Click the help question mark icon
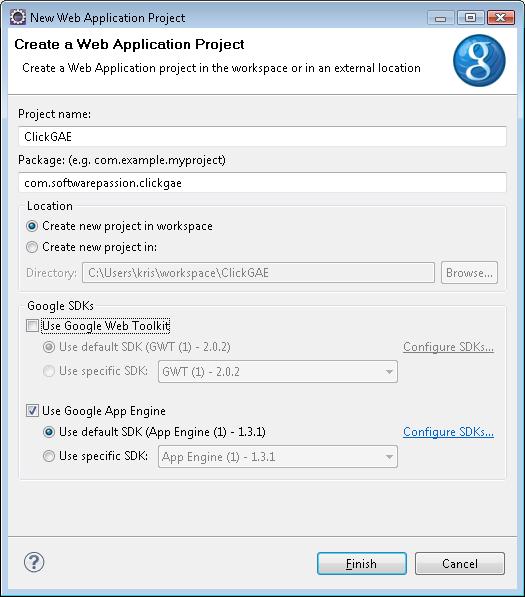Viewport: 525px width, 597px height. [x=34, y=562]
